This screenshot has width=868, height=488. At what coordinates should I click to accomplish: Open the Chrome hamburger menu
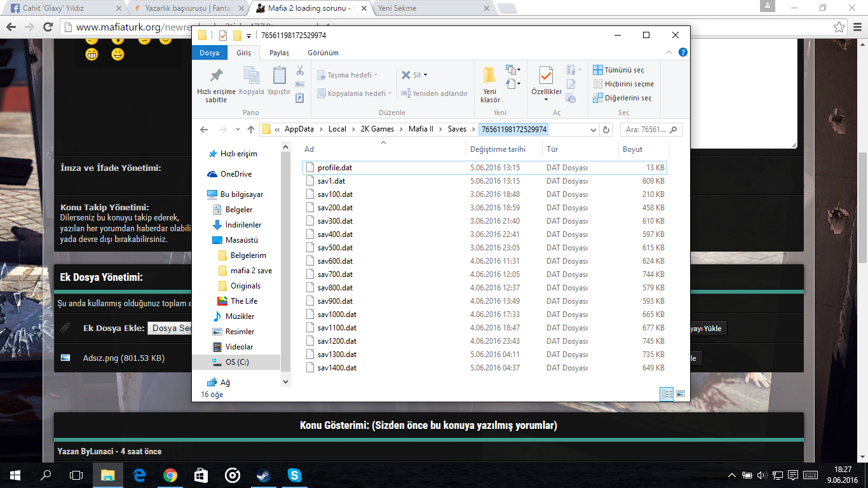857,27
